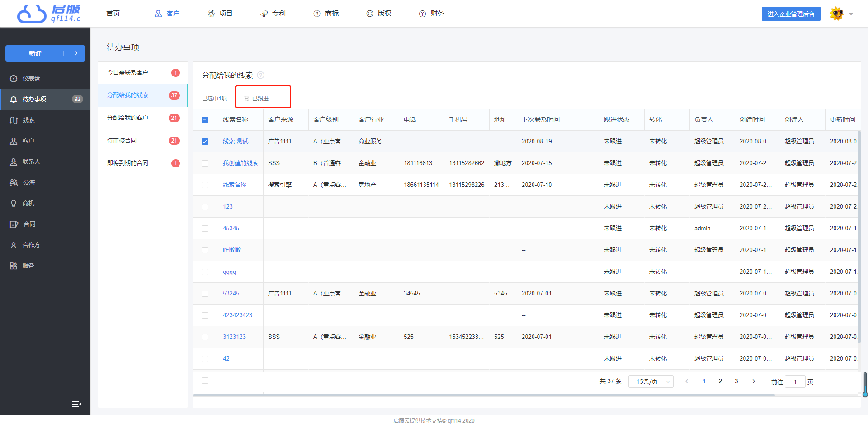Select 今日需联系客户 tab
Viewport: 868px width, 424px height.
(x=143, y=73)
